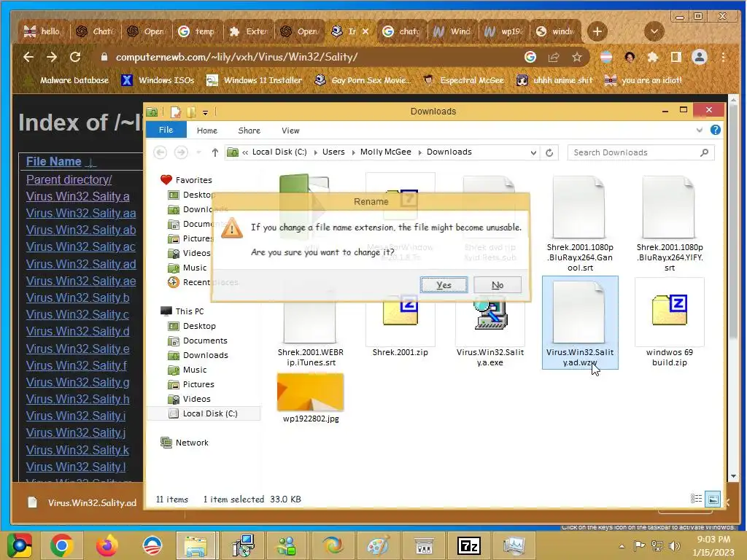Select Local Disk (C:) in tree
Viewport: 747px width, 560px height.
(204, 413)
